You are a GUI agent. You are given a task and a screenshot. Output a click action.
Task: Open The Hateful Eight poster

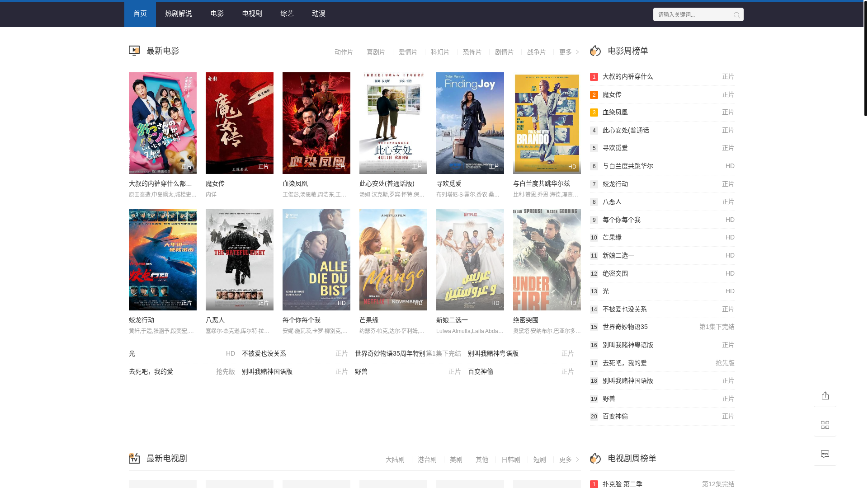click(240, 259)
